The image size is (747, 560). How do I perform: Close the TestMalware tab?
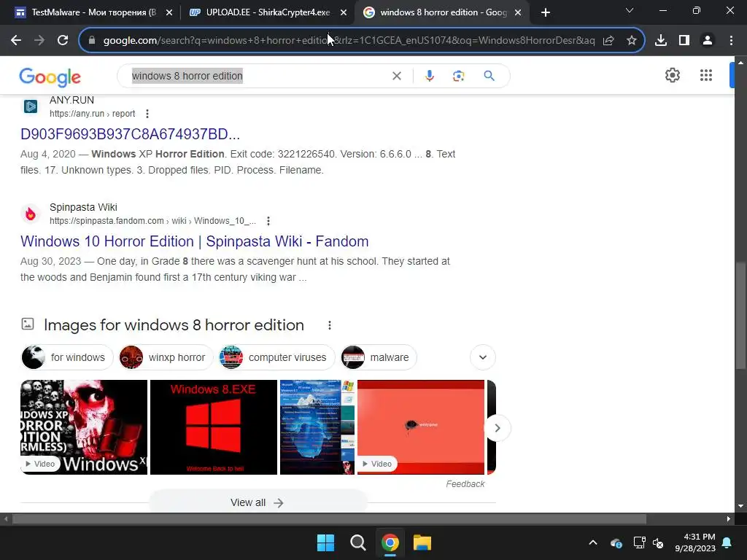[x=169, y=13]
